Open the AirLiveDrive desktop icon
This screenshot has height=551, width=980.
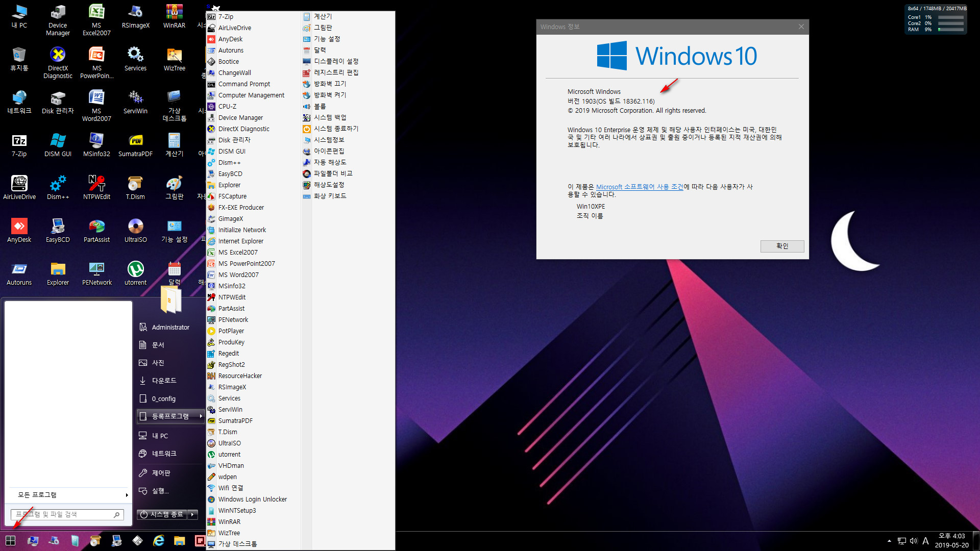pos(19,188)
